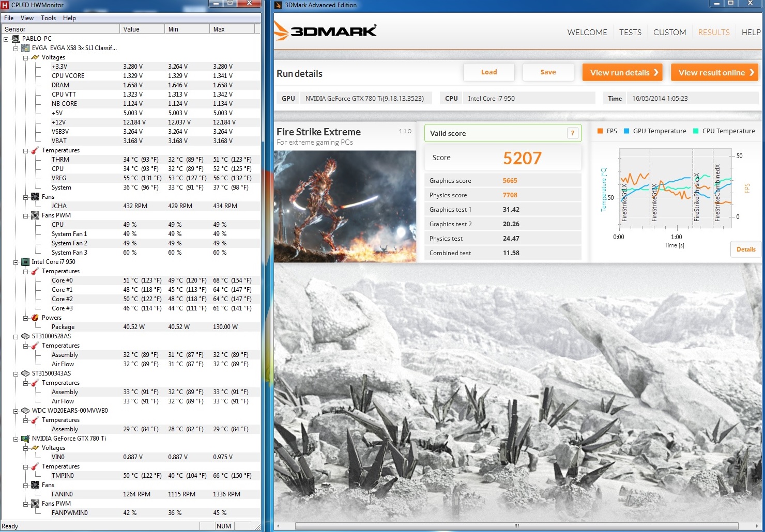Image resolution: width=765 pixels, height=532 pixels.
Task: Collapse the PABLO-PC root tree node
Action: (6, 39)
